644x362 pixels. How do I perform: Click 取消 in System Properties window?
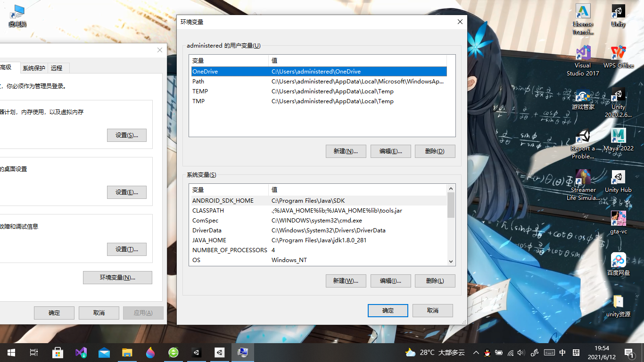99,313
